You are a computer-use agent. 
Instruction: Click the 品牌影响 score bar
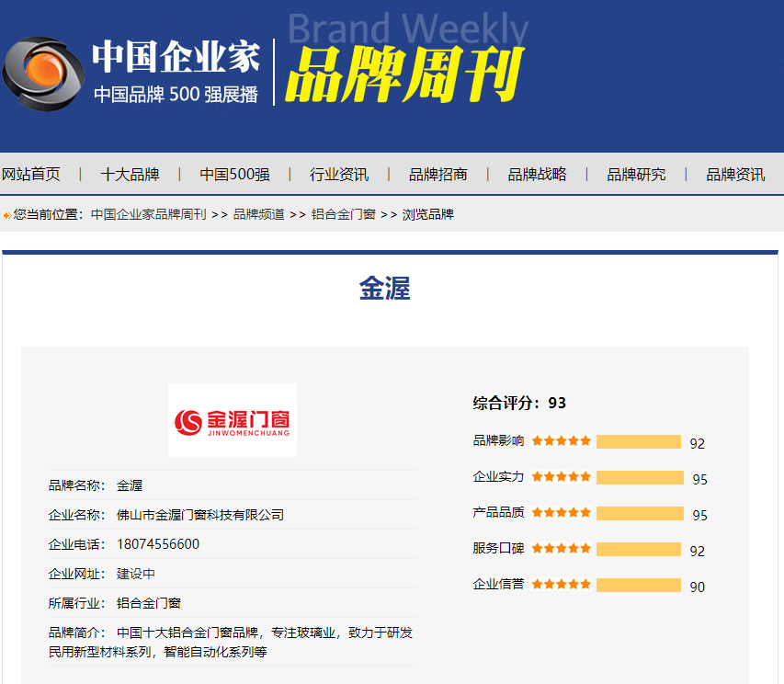coord(639,441)
